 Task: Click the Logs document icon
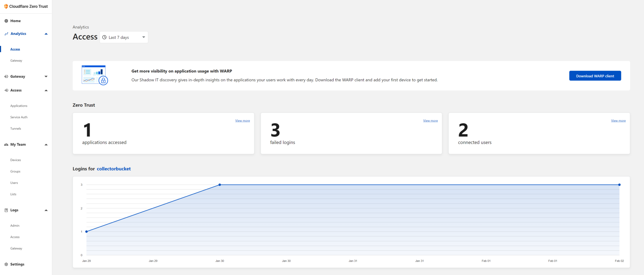[x=6, y=210]
